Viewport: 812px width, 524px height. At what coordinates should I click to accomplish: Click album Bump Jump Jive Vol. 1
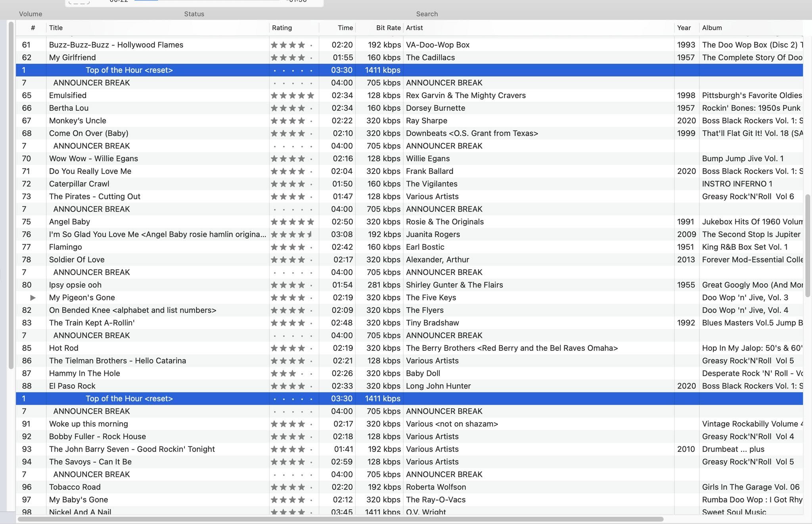pyautogui.click(x=743, y=159)
